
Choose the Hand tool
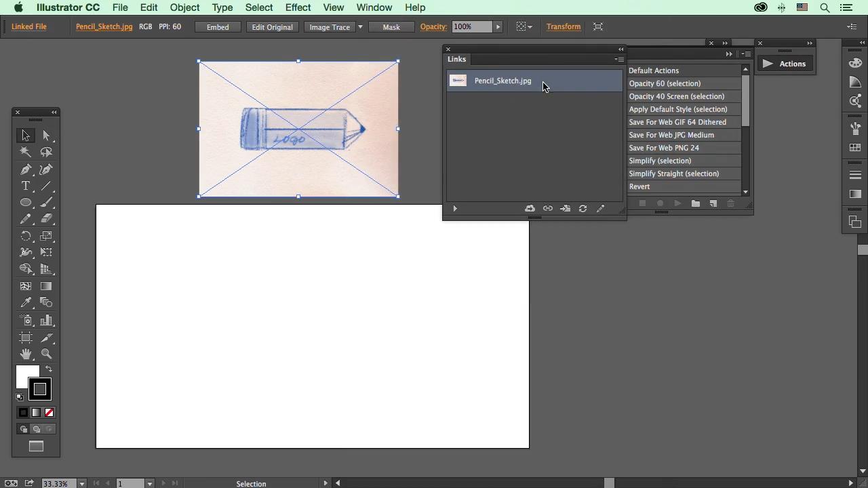click(x=26, y=354)
